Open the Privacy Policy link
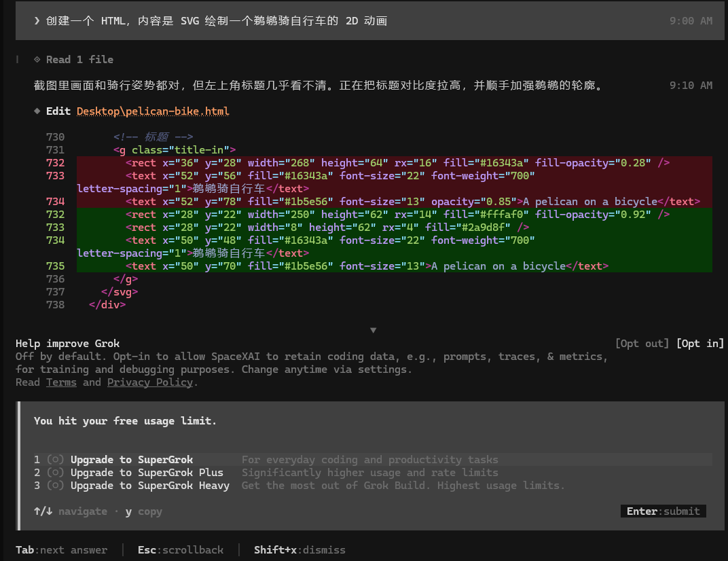Image resolution: width=728 pixels, height=561 pixels. [x=150, y=382]
